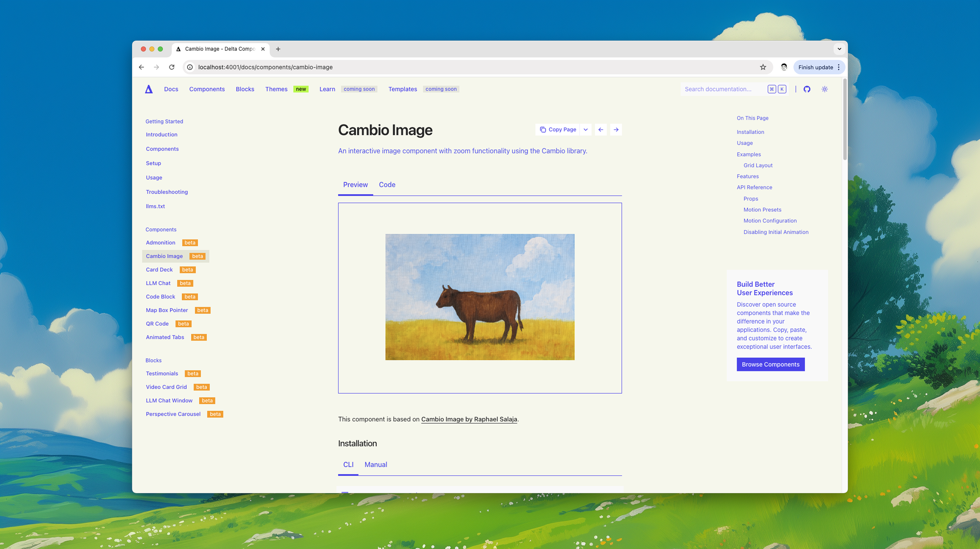Navigate forward in browser history
The image size is (980, 549).
[x=156, y=67]
